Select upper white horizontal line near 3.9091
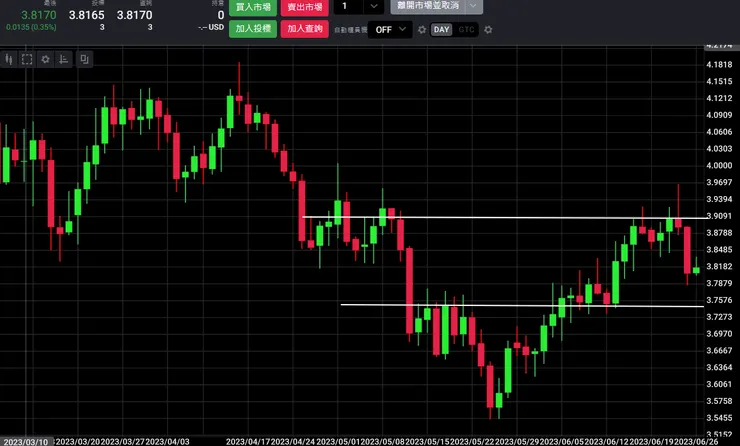Image resolution: width=740 pixels, height=446 pixels. pyautogui.click(x=505, y=218)
